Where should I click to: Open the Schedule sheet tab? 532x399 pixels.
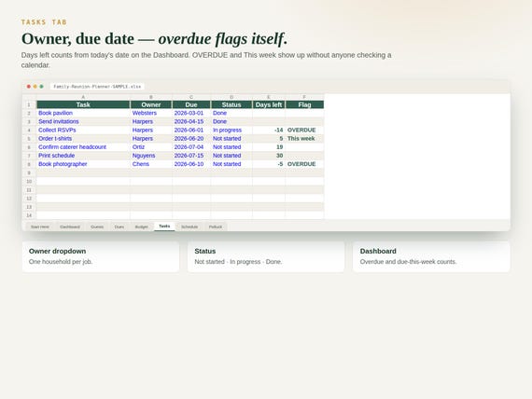pos(189,227)
